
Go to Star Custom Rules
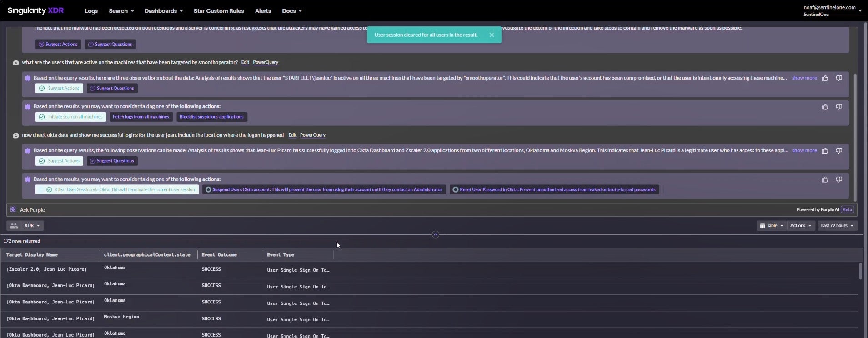click(x=218, y=11)
